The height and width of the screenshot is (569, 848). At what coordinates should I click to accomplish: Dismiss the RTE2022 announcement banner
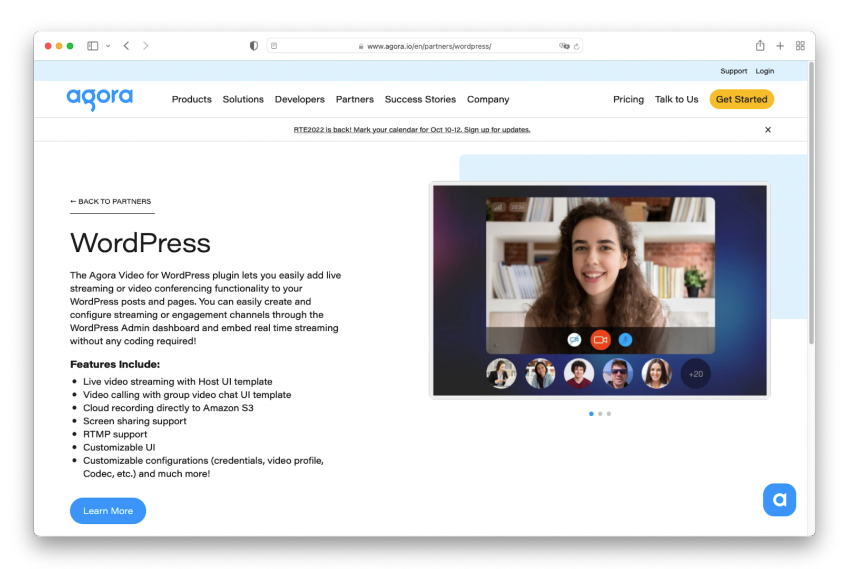click(768, 130)
